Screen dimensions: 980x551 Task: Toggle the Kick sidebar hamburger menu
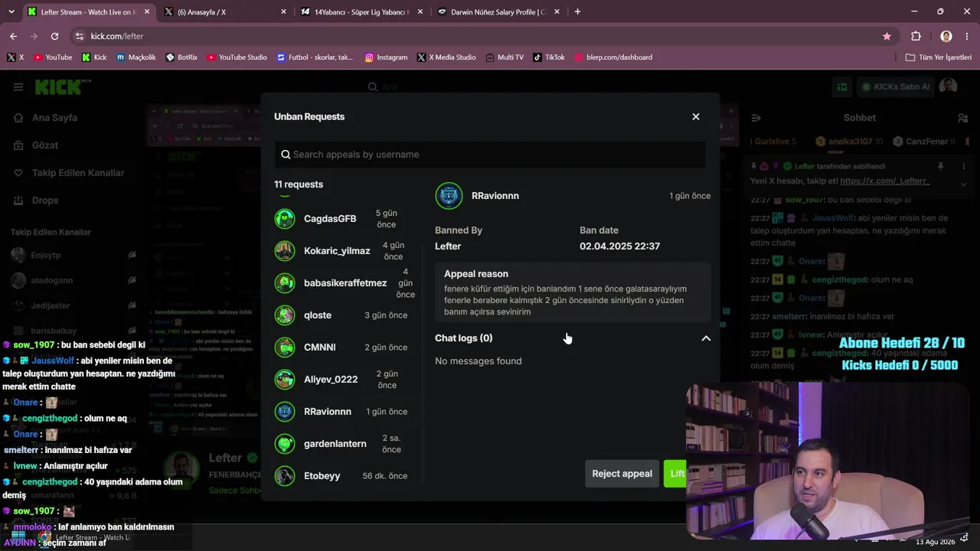point(18,87)
